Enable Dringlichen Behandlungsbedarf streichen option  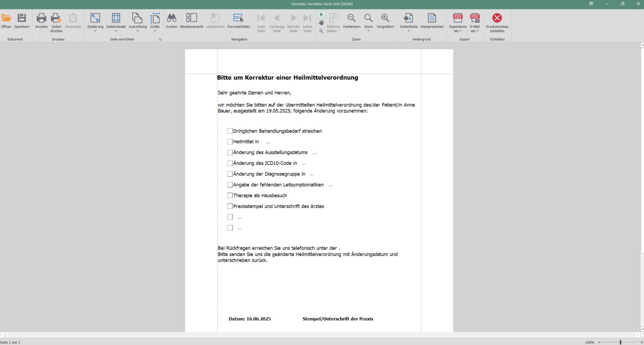[x=230, y=131]
